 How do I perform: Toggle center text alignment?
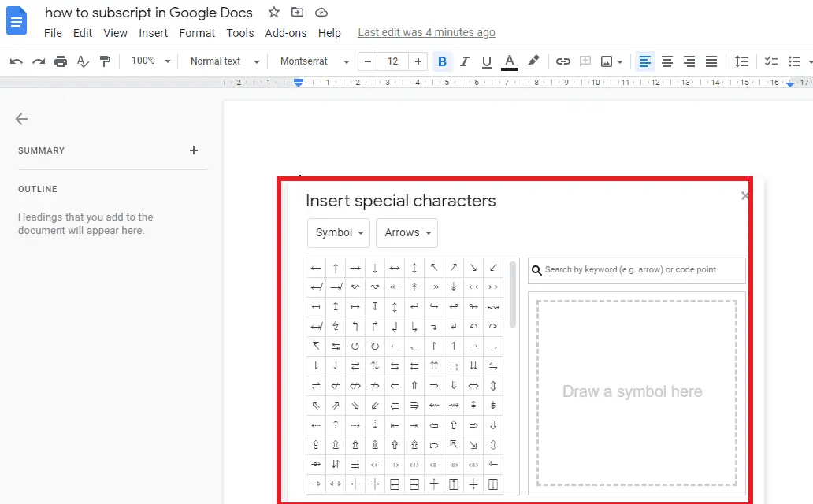[x=666, y=61]
